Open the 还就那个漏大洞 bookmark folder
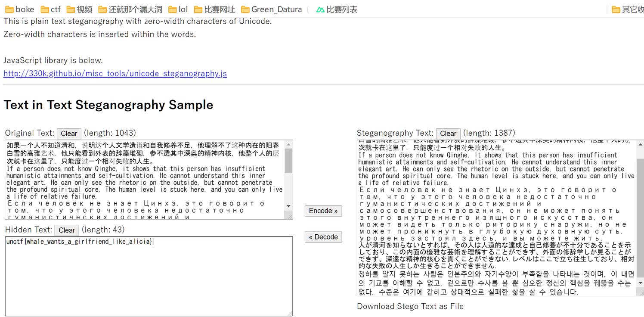The height and width of the screenshot is (317, 644). [x=130, y=9]
